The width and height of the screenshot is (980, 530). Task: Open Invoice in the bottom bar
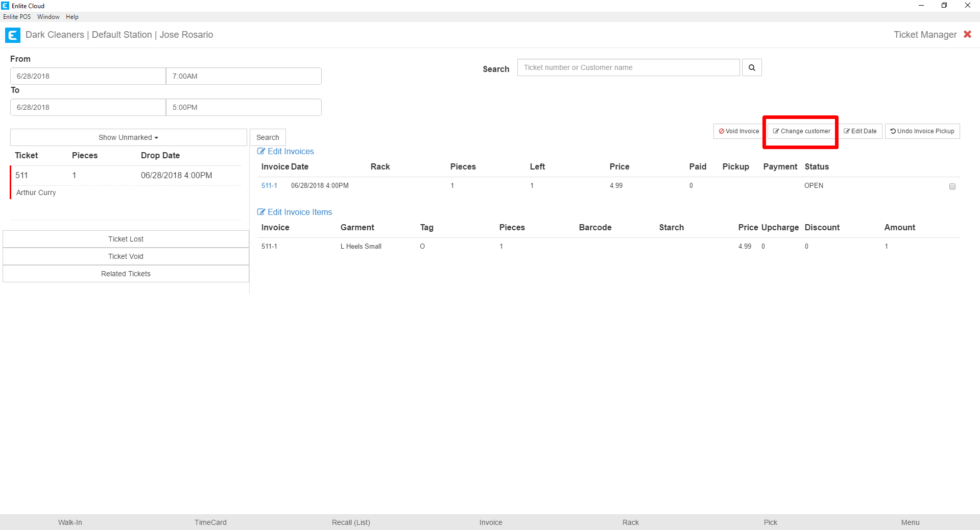(491, 522)
